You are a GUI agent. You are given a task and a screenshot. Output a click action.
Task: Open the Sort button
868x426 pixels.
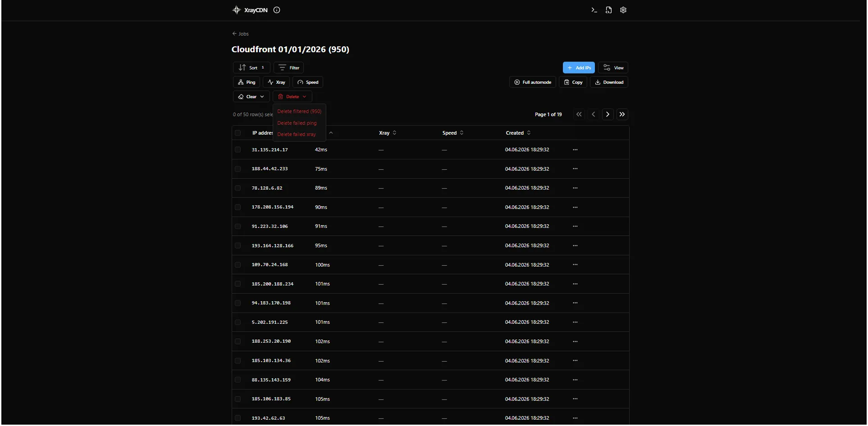pyautogui.click(x=251, y=68)
